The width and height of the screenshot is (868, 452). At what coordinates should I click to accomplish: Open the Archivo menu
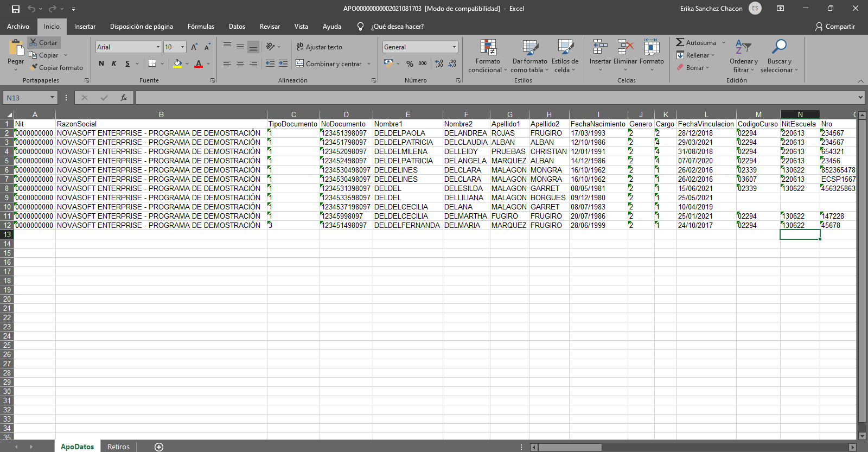coord(18,27)
